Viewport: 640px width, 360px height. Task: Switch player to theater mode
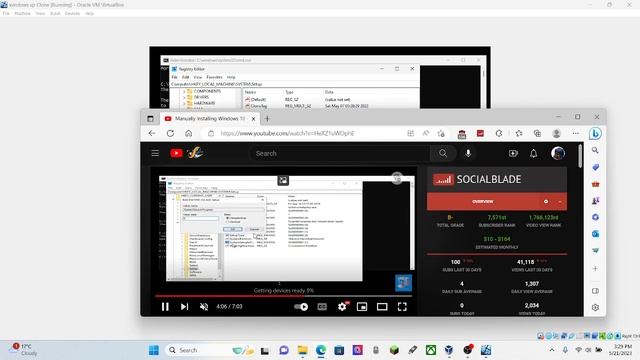382,307
